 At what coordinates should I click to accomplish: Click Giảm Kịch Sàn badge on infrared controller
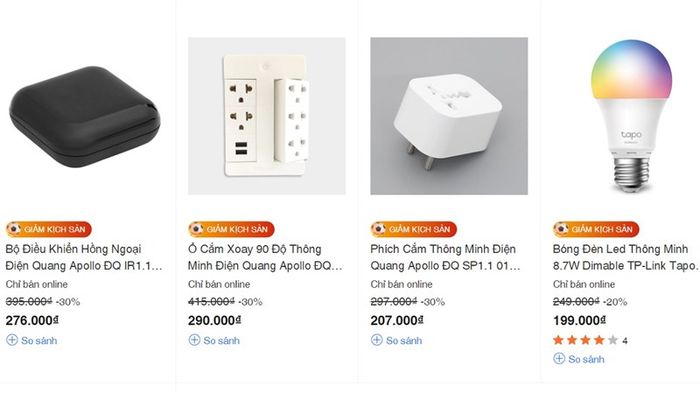[49, 229]
